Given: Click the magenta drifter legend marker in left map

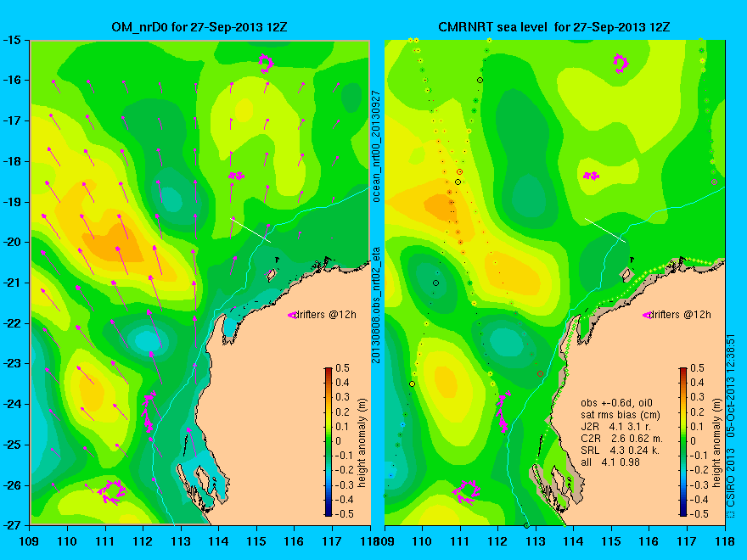Looking at the screenshot, I should point(291,316).
